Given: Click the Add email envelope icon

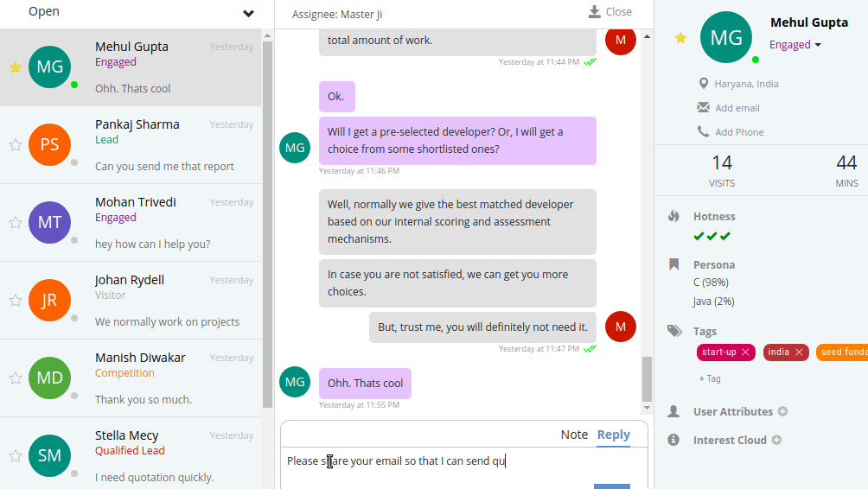Looking at the screenshot, I should pyautogui.click(x=703, y=108).
